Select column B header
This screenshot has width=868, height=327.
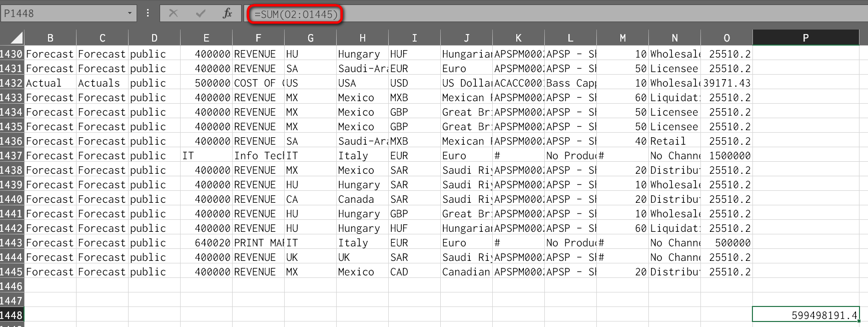click(x=51, y=38)
